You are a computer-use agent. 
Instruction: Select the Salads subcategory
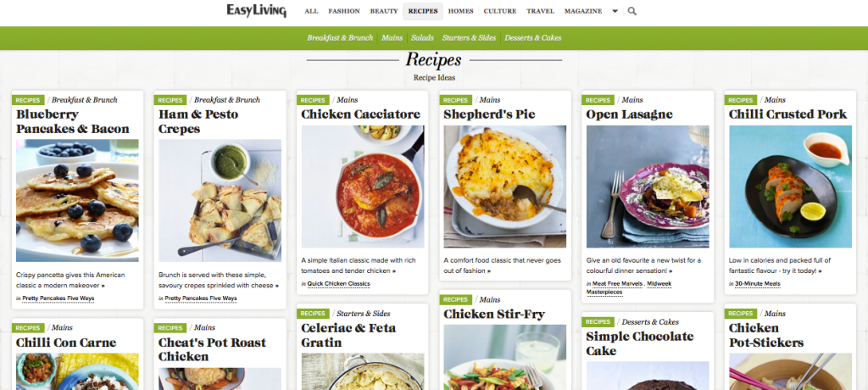[x=422, y=37]
